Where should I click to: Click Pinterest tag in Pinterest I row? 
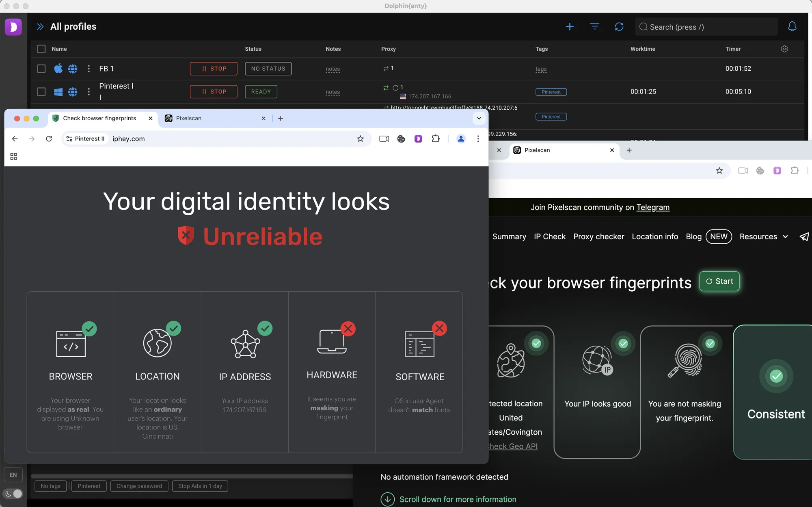click(x=551, y=92)
